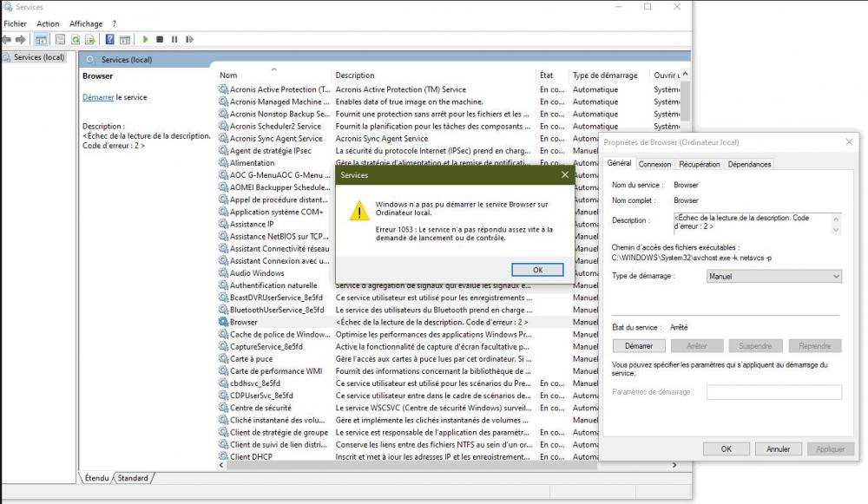Switch to the Standard tab at bottom
This screenshot has height=504, width=868.
(133, 478)
